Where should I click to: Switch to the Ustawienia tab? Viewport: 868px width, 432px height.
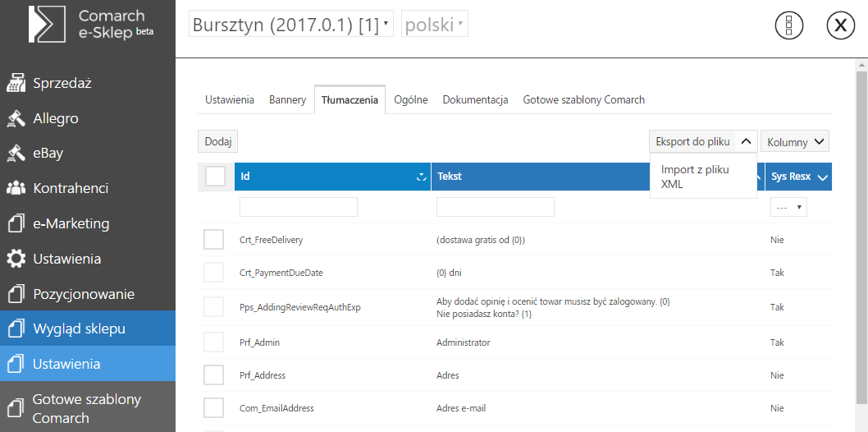[x=230, y=99]
